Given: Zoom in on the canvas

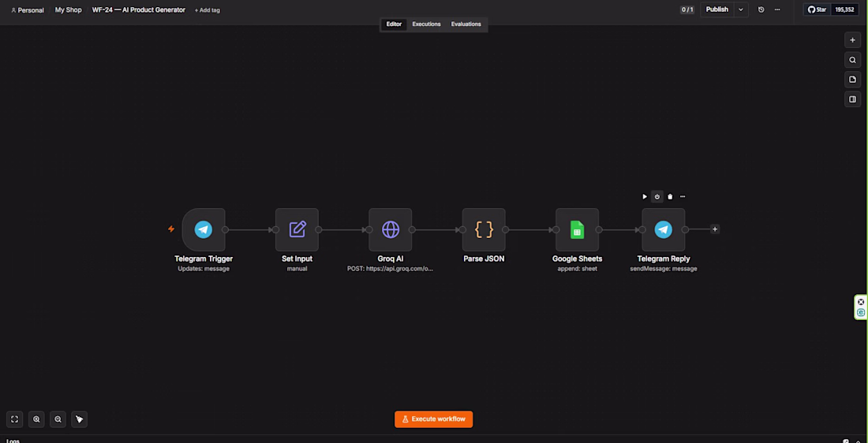Looking at the screenshot, I should tap(36, 419).
